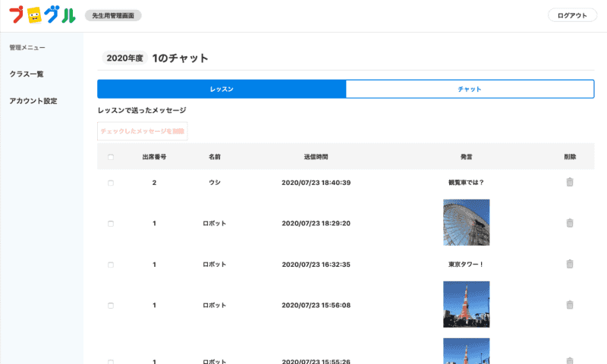This screenshot has height=364, width=607.
Task: Click the message 東京タワー！
Action: pos(466,265)
